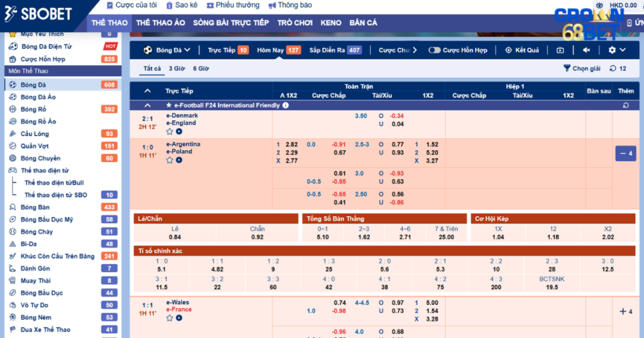The height and width of the screenshot is (338, 644).
Task: Toggle the Cược Hỗn Hợp switch
Action: [x=435, y=50]
